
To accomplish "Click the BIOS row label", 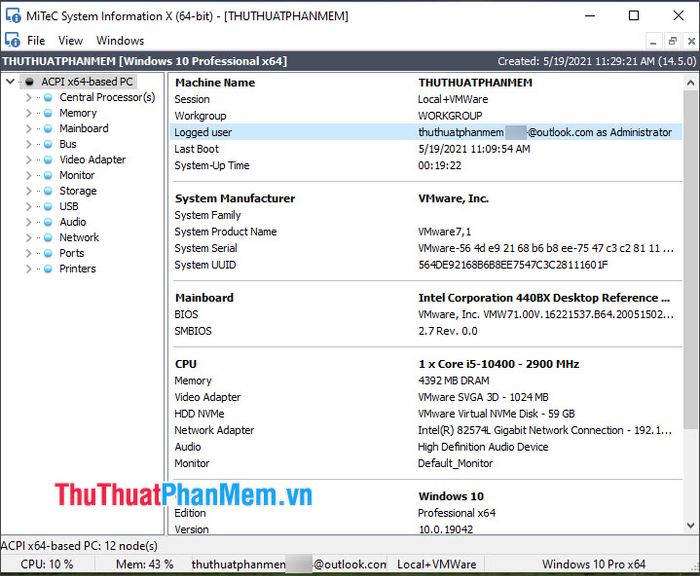I will (186, 314).
